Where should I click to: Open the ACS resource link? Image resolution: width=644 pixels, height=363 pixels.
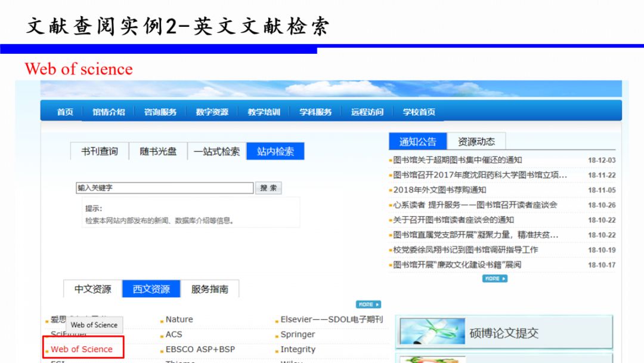coord(174,334)
